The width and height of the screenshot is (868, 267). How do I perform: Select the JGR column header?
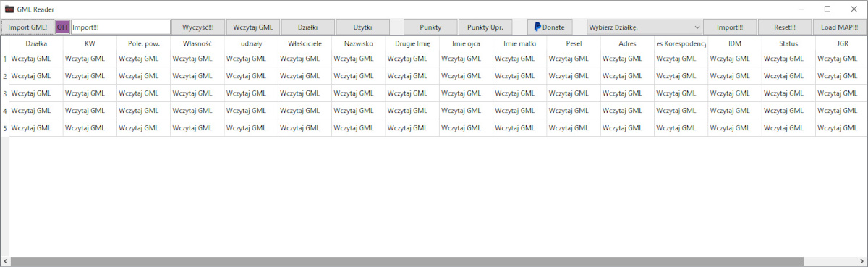[x=841, y=43]
